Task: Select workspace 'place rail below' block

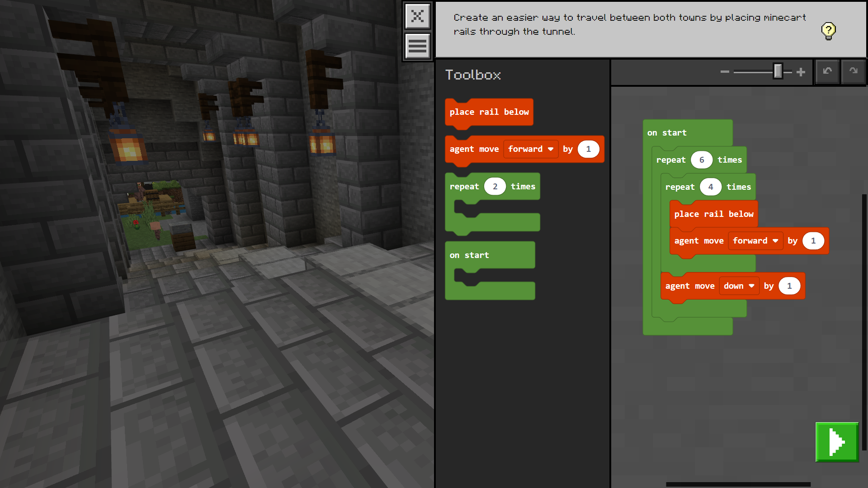Action: point(714,214)
